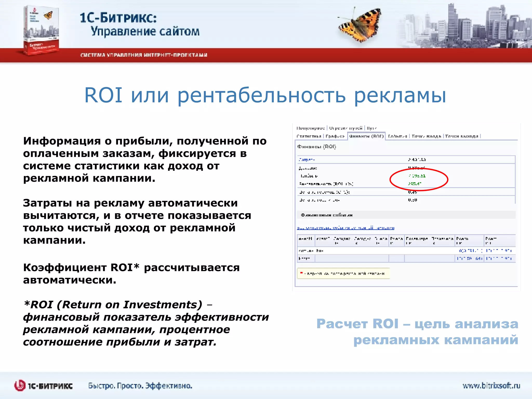
Task: Click the 1C-Битрикс logo in the footer
Action: (43, 386)
